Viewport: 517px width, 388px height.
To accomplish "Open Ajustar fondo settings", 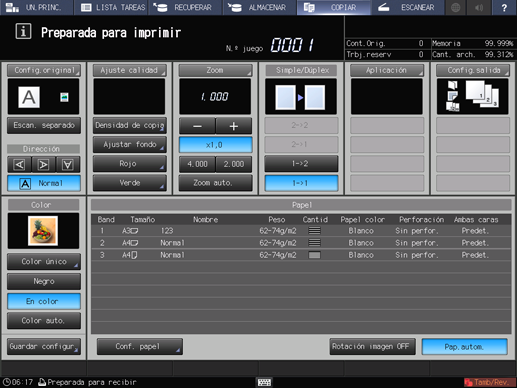I will 129,145.
